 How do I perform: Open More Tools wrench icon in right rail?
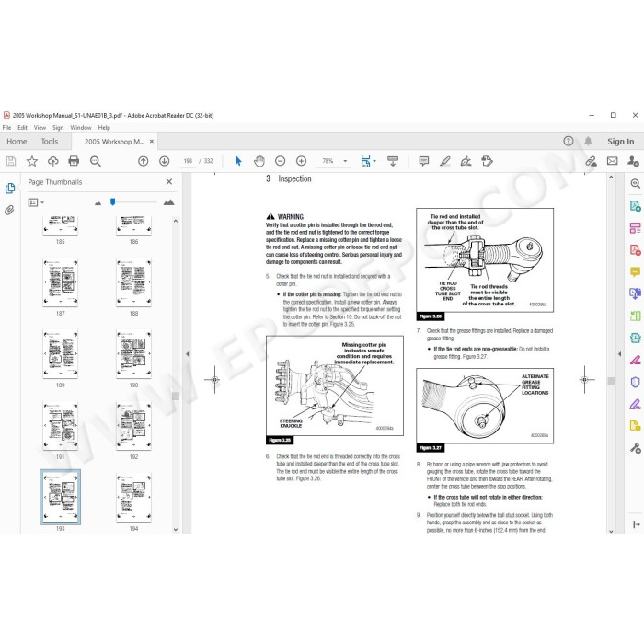[635, 448]
